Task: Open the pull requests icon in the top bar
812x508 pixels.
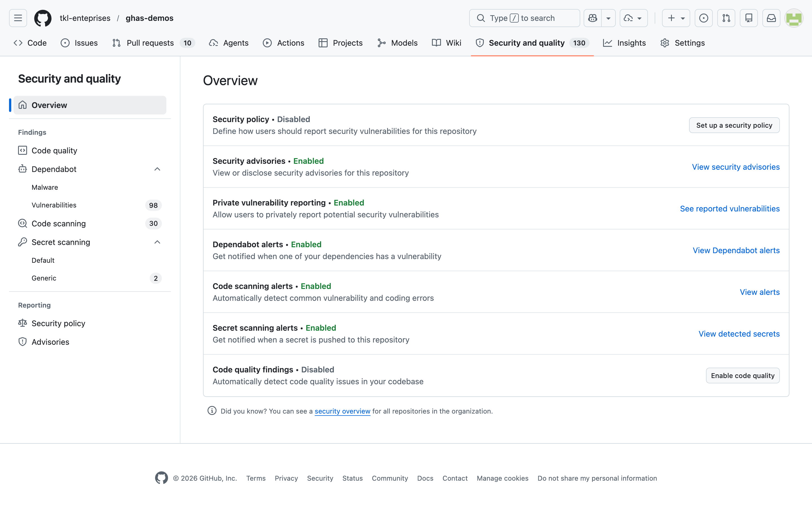Action: click(726, 18)
